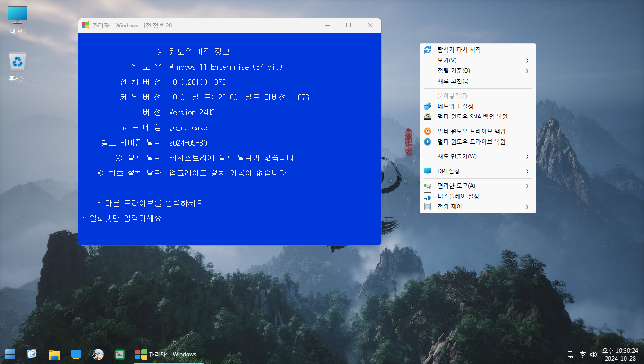Open File Explorer folder icon on taskbar
The width and height of the screenshot is (644, 364).
(x=54, y=354)
